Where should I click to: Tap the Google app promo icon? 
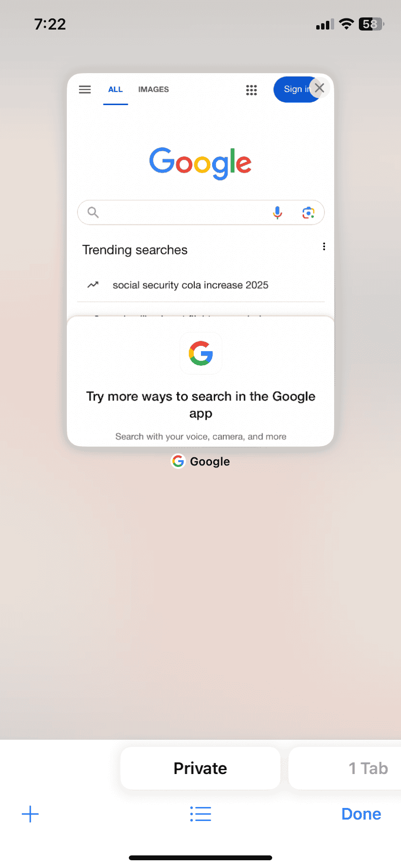pyautogui.click(x=201, y=354)
